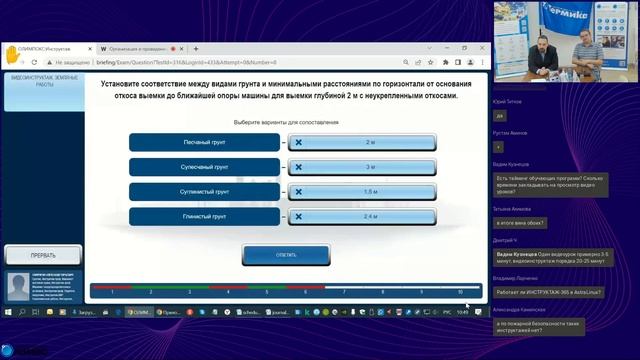
Task: Select the Глинистый грунт item
Action: tap(204, 217)
